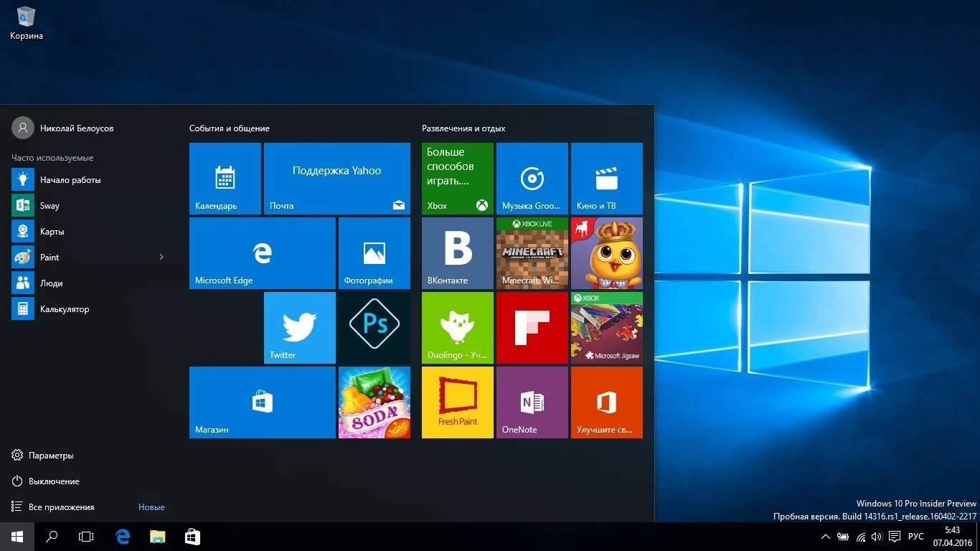Open the Groove Music tile
Image resolution: width=980 pixels, height=551 pixels.
532,179
